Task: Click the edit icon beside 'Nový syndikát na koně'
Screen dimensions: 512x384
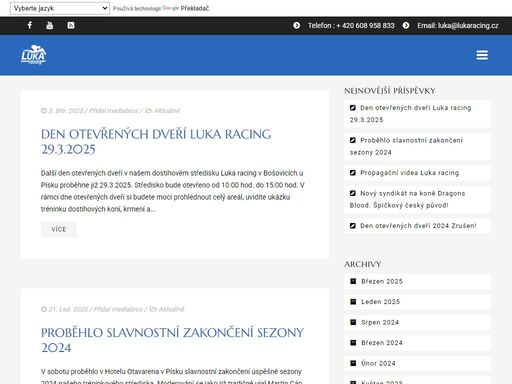Action: coord(353,193)
